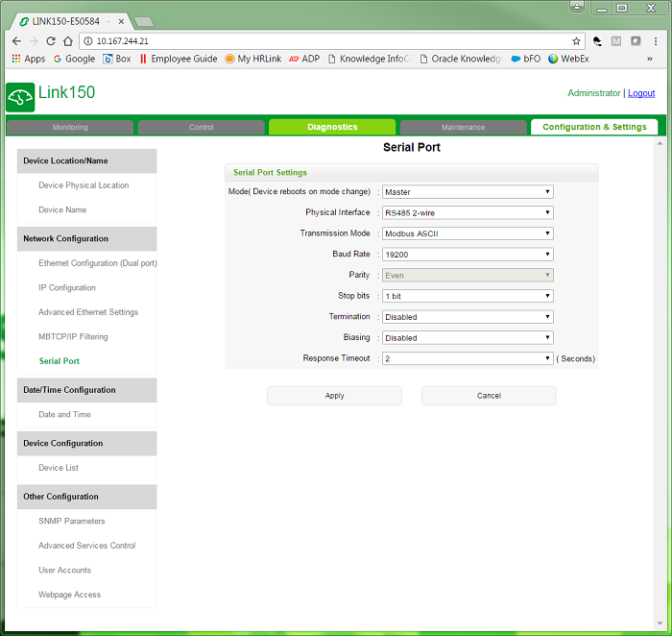Open the Knowledge InfoC bookmark
This screenshot has height=636, width=672.
tap(369, 59)
